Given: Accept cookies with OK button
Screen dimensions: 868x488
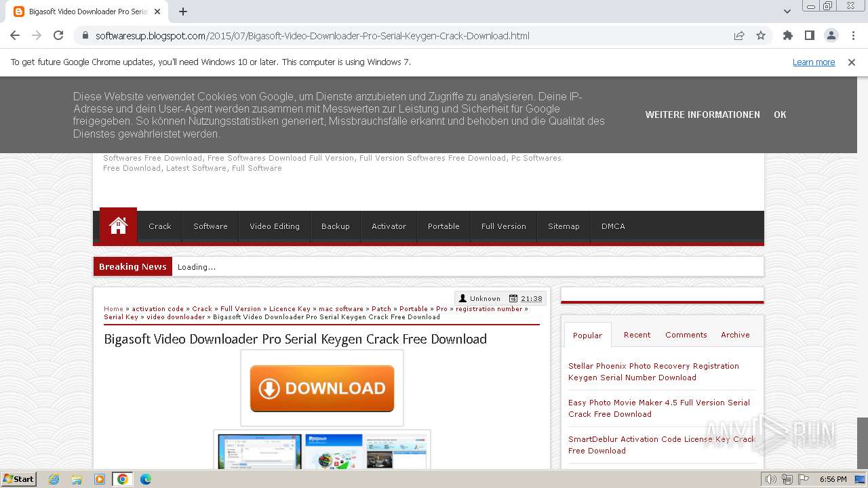Looking at the screenshot, I should 780,115.
